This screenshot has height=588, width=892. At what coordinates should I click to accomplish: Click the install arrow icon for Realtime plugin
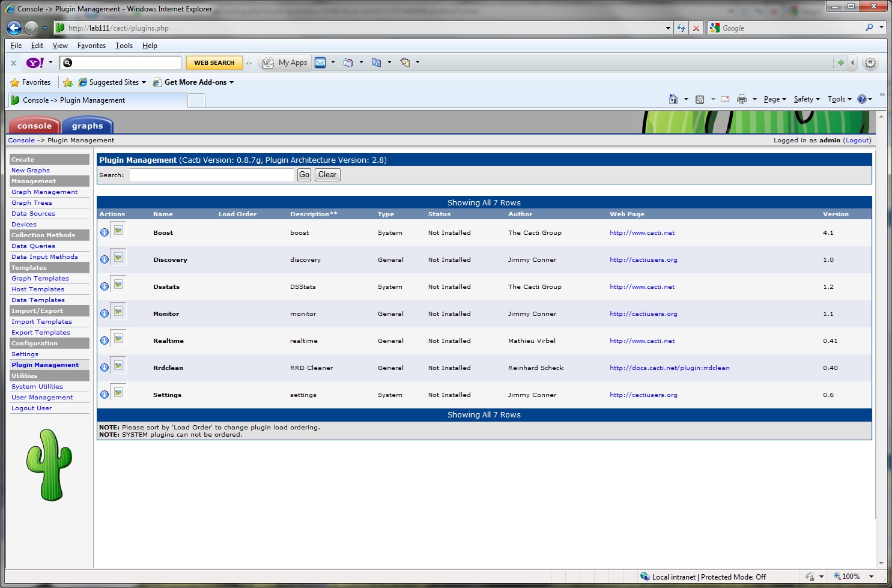[x=105, y=341]
